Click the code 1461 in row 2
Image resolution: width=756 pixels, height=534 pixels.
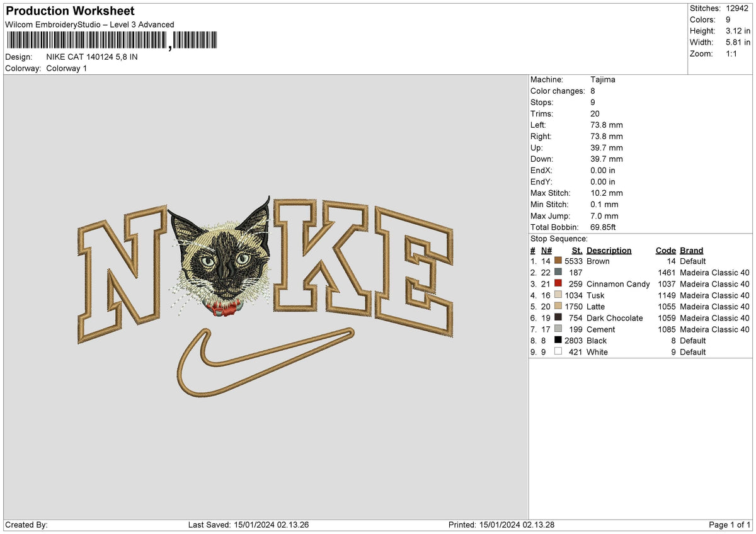tap(667, 272)
